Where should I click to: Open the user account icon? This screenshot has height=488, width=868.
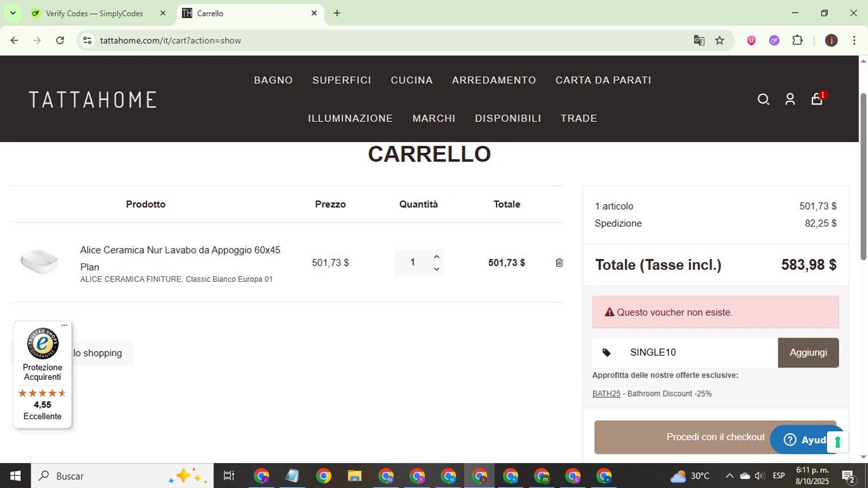click(790, 100)
